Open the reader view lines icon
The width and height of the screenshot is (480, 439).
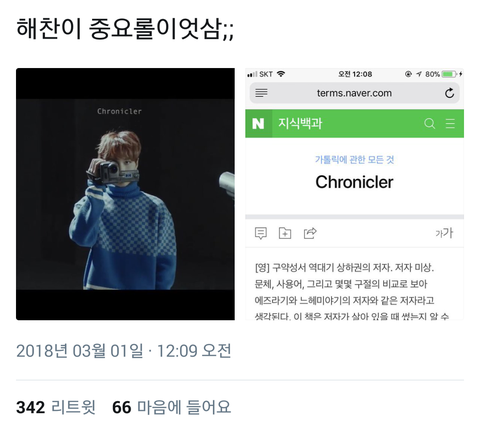point(261,93)
